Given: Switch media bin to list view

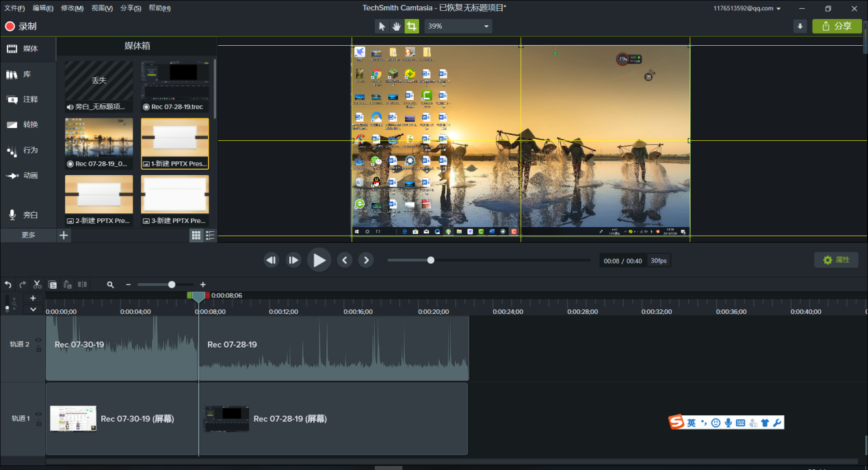Looking at the screenshot, I should pos(210,235).
